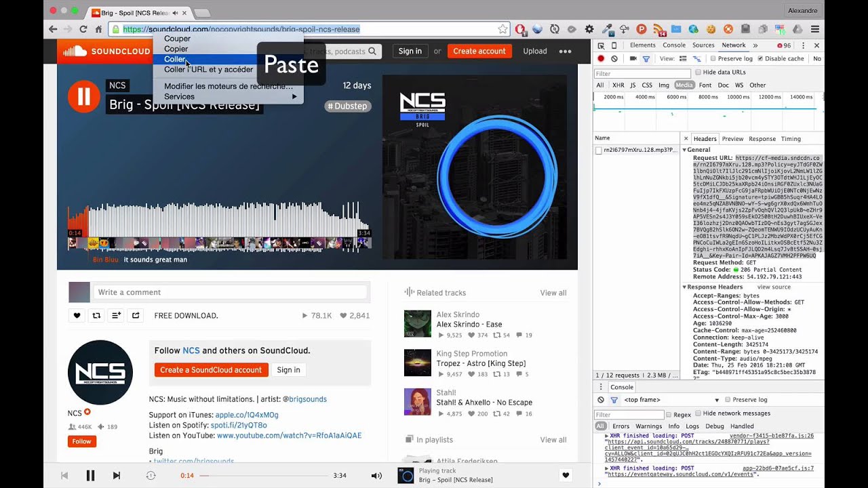The image size is (868, 488).
Task: Add track to playlist with the list icon
Action: click(x=116, y=315)
